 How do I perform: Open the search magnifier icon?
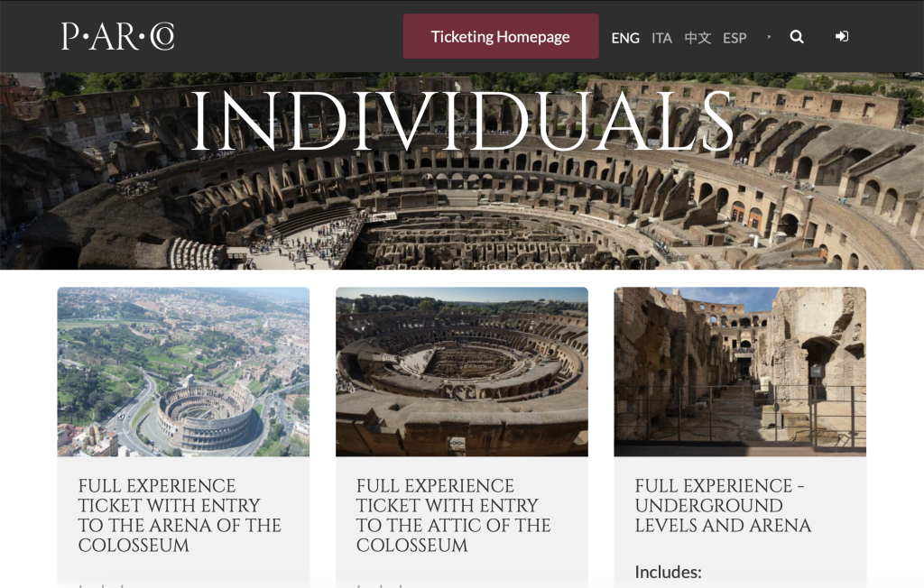tap(797, 37)
